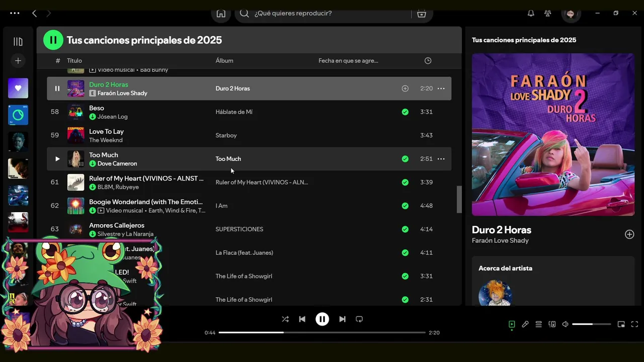Select the Amores Callejeros track title

[117, 225]
